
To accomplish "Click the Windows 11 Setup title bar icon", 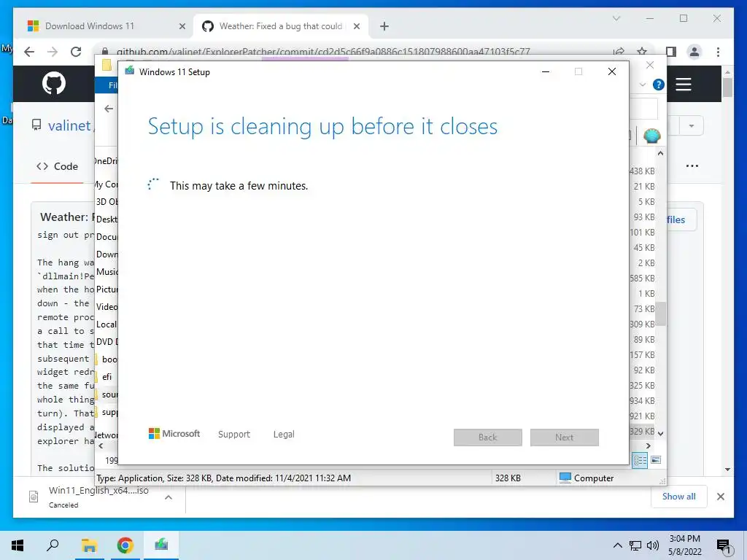I will (130, 71).
